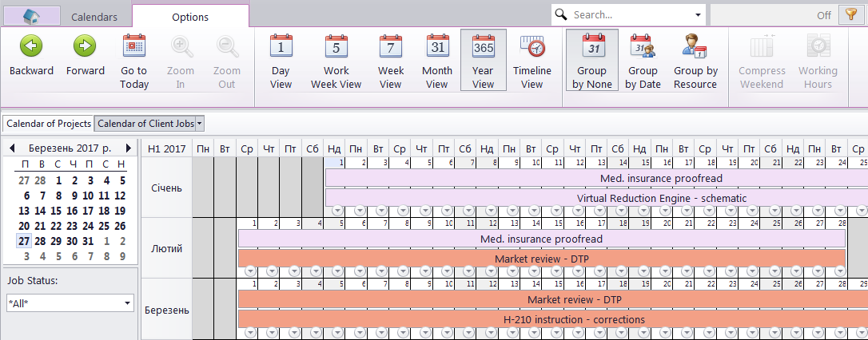This screenshot has height=340, width=868.
Task: Click the Zoom In icon
Action: [x=181, y=47]
